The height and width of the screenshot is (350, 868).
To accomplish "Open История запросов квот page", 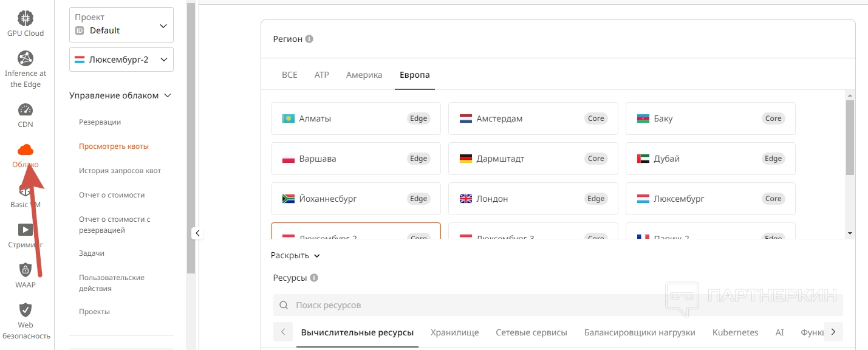I will click(x=120, y=171).
